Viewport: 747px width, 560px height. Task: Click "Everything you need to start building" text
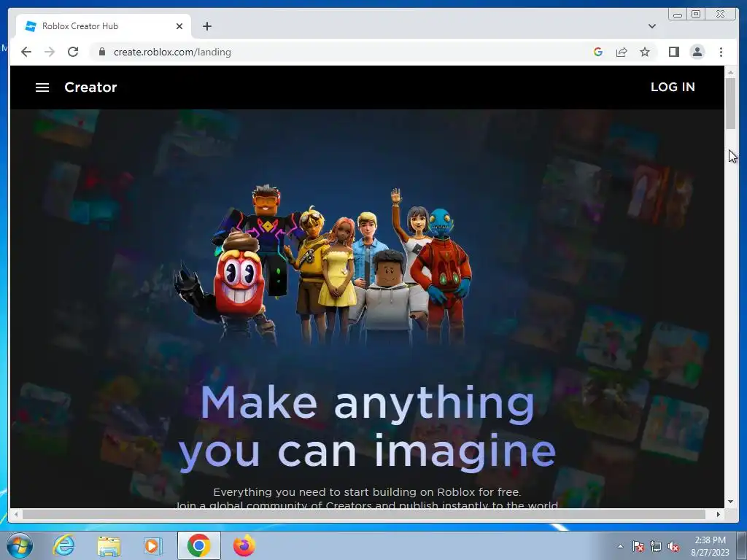click(x=367, y=492)
